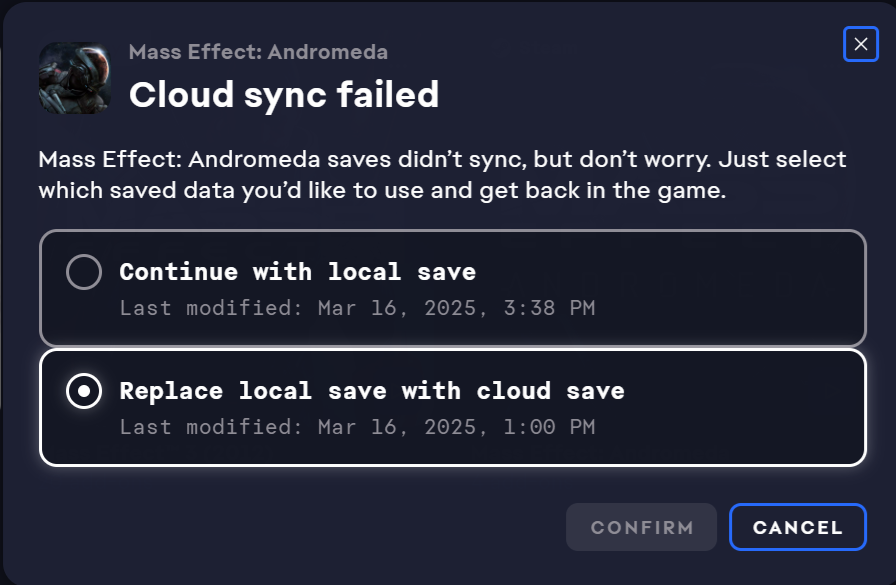Click the "Cloud sync failed" heading
Viewport: 896px width, 585px height.
tap(284, 95)
